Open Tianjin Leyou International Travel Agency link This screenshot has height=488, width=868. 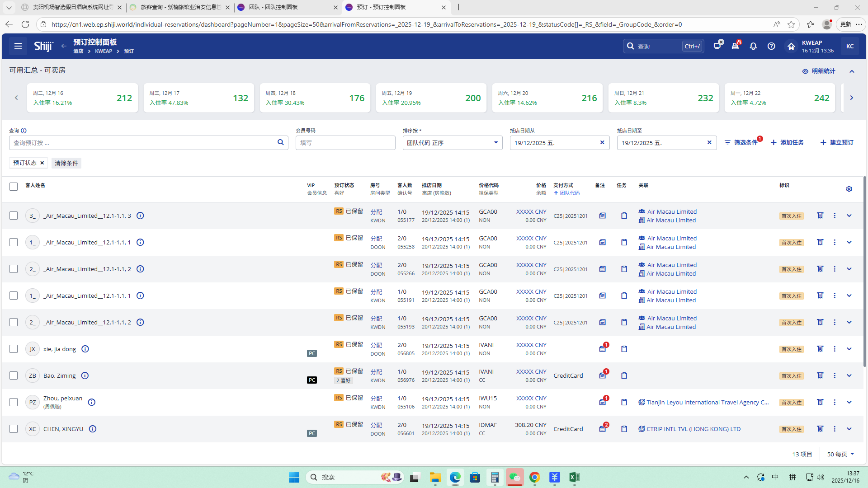(707, 402)
